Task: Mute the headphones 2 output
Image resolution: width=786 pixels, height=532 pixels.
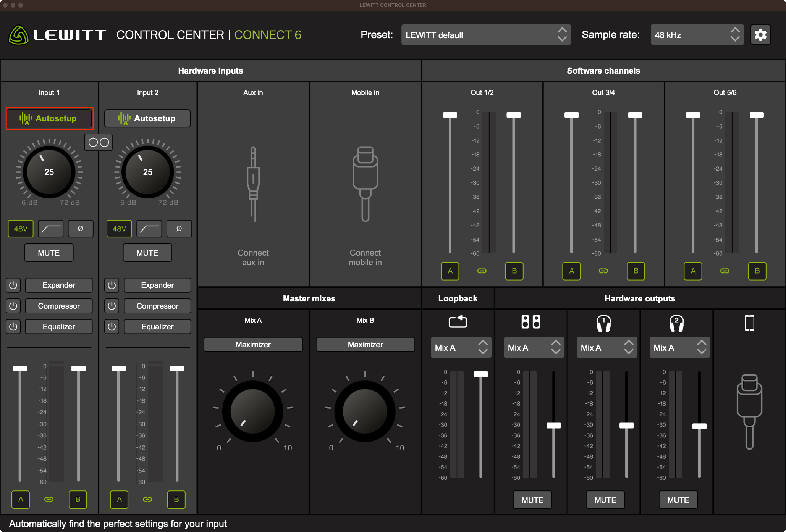Action: (678, 500)
